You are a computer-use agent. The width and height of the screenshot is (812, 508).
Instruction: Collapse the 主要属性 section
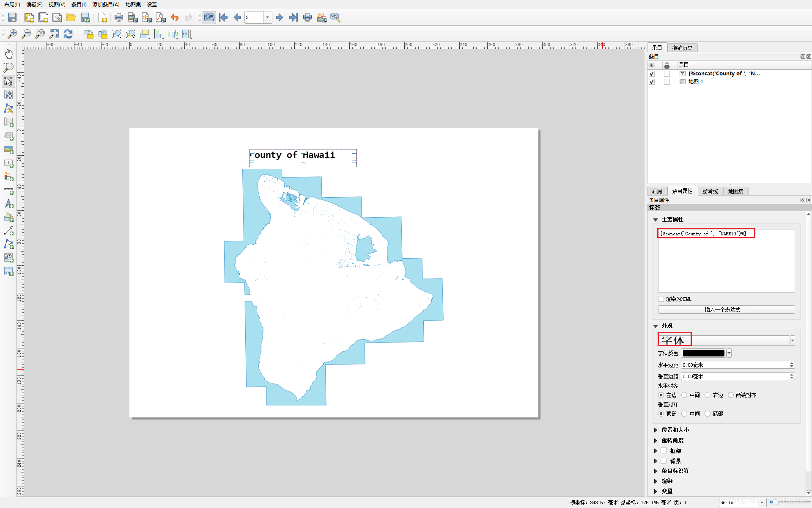pyautogui.click(x=656, y=220)
